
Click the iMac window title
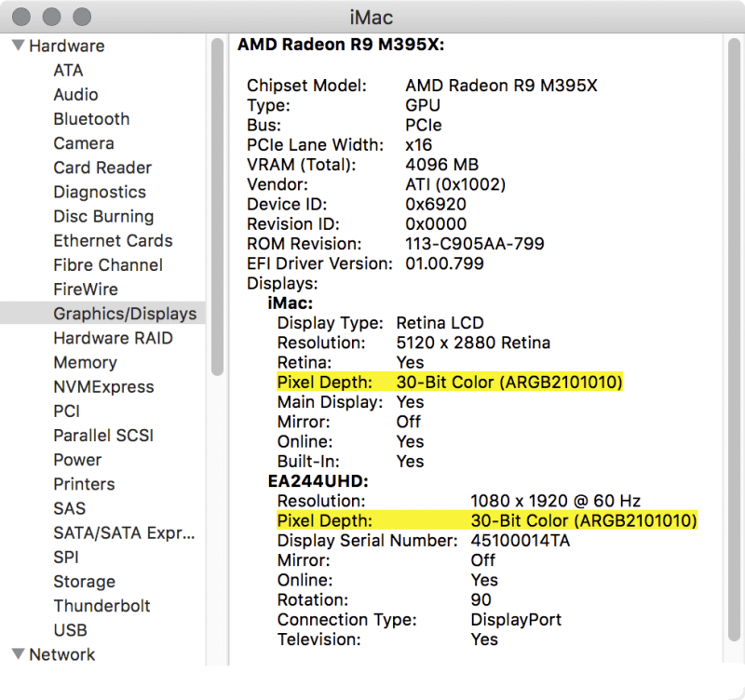click(371, 18)
